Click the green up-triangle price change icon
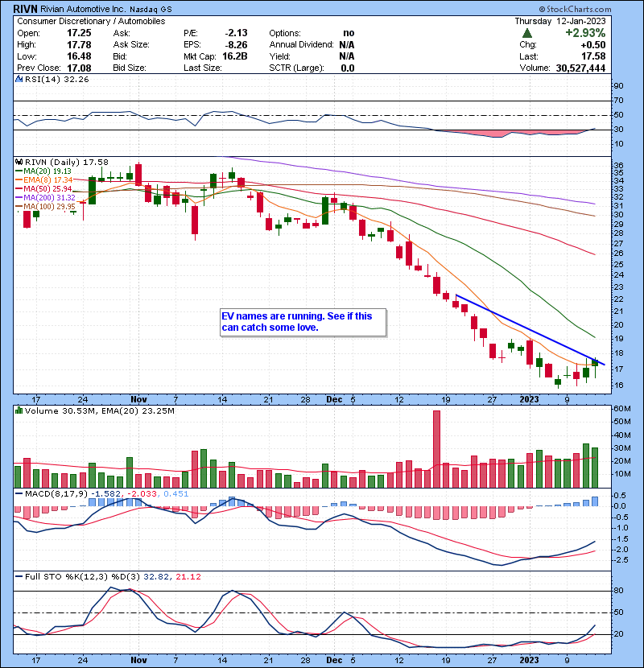 (527, 33)
